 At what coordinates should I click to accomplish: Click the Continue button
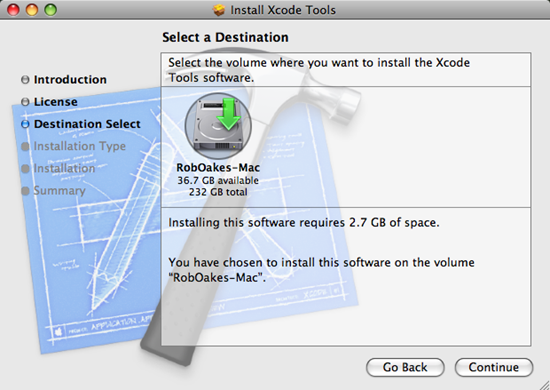pos(494,367)
